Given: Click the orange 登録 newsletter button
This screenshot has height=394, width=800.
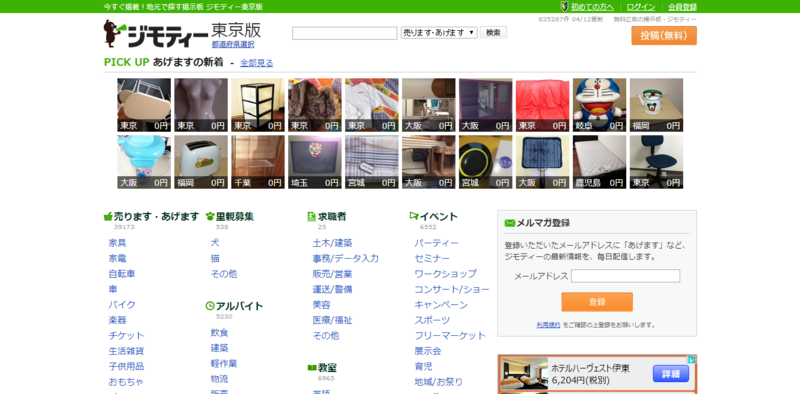Looking at the screenshot, I should click(x=597, y=302).
